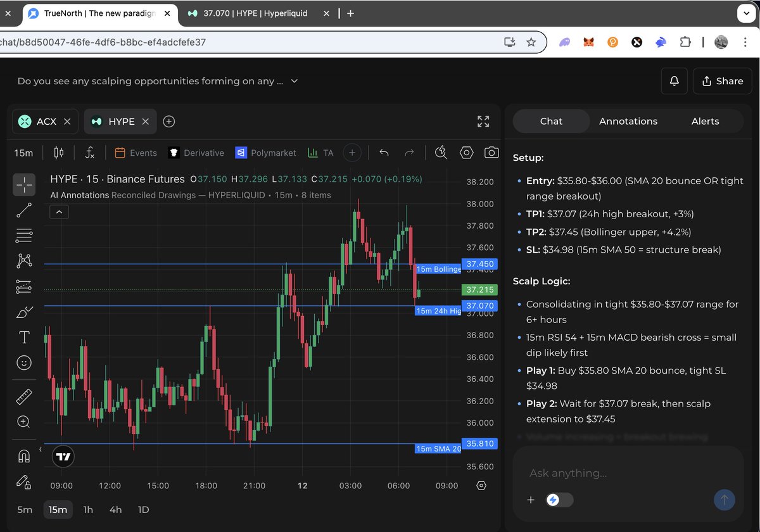Click the AI magnifier analysis icon

pos(441,153)
